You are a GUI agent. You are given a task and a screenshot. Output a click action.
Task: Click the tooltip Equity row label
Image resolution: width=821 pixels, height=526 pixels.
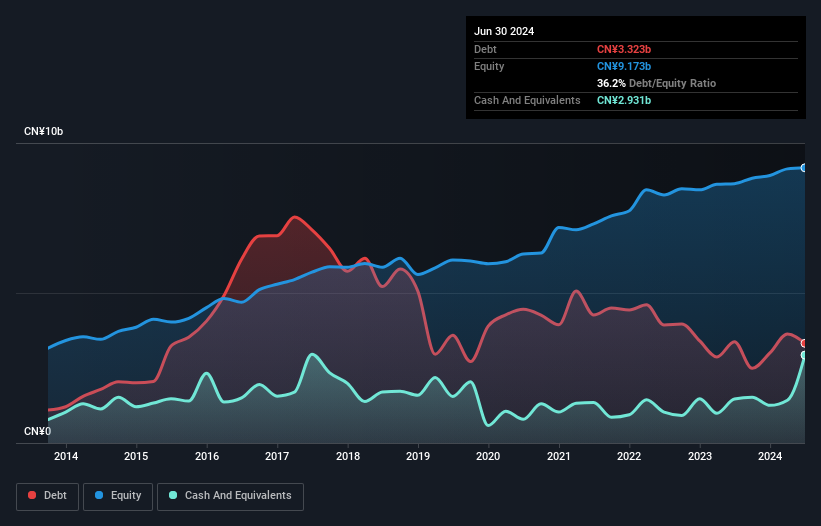[x=489, y=66]
